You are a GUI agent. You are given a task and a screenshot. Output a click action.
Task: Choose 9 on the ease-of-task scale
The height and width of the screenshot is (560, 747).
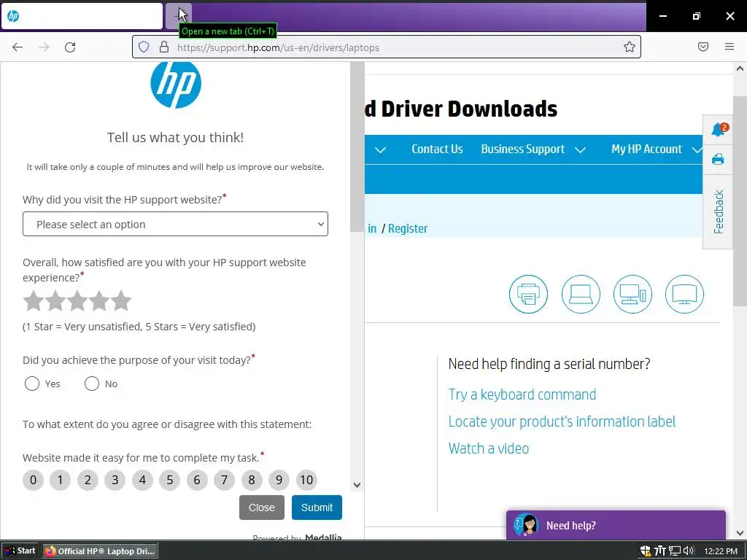(x=279, y=480)
